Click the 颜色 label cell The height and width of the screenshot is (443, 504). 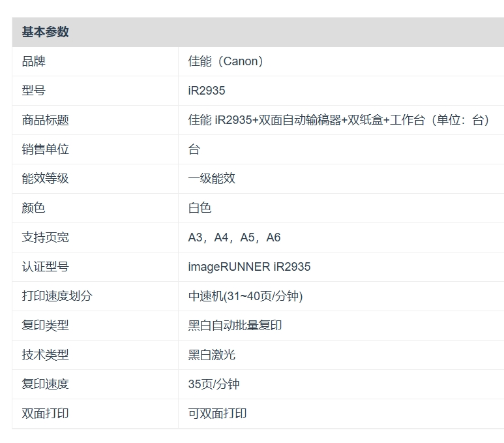pyautogui.click(x=34, y=208)
